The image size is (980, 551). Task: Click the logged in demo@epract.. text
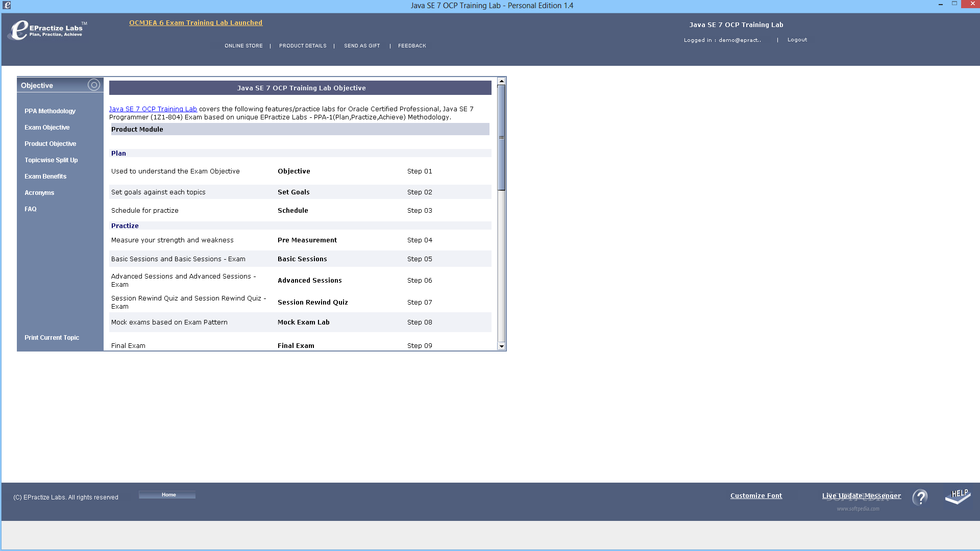tap(722, 40)
